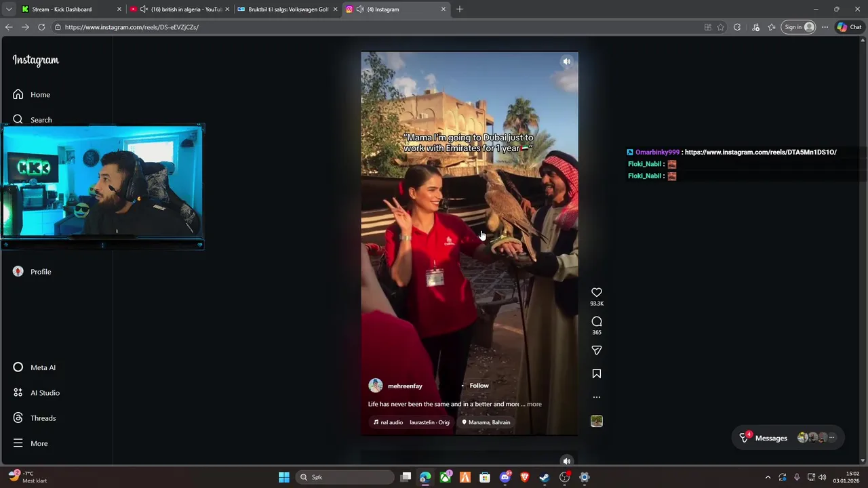Open the Profile page from sidebar
868x488 pixels.
tap(32, 271)
